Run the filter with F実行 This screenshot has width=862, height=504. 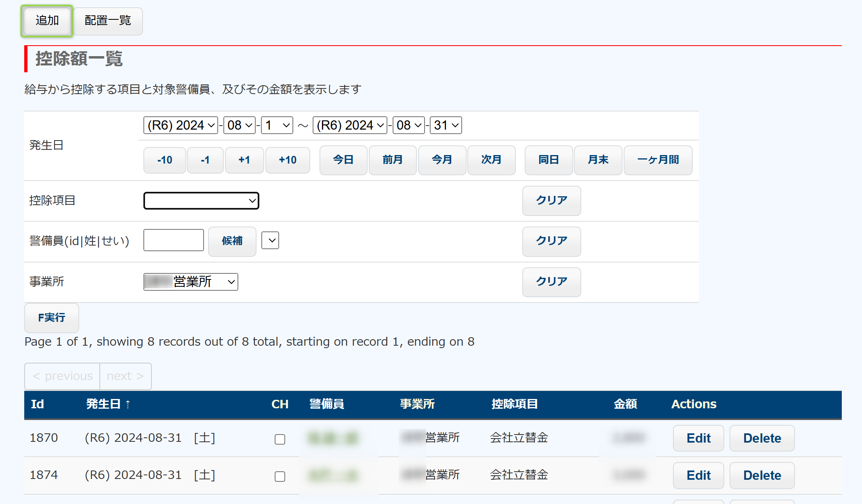(52, 318)
